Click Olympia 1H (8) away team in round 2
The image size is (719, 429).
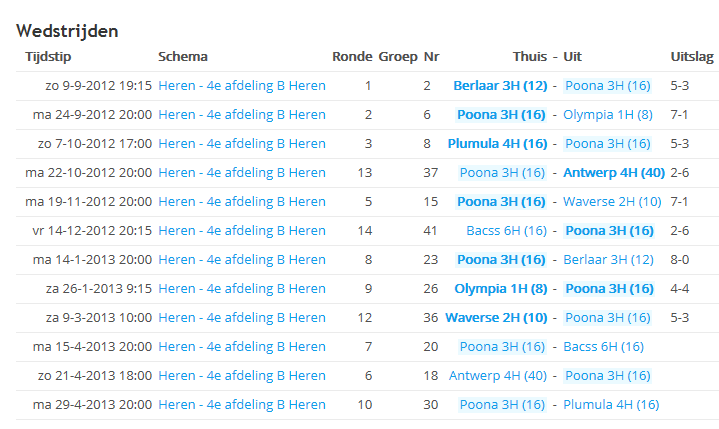(x=608, y=115)
